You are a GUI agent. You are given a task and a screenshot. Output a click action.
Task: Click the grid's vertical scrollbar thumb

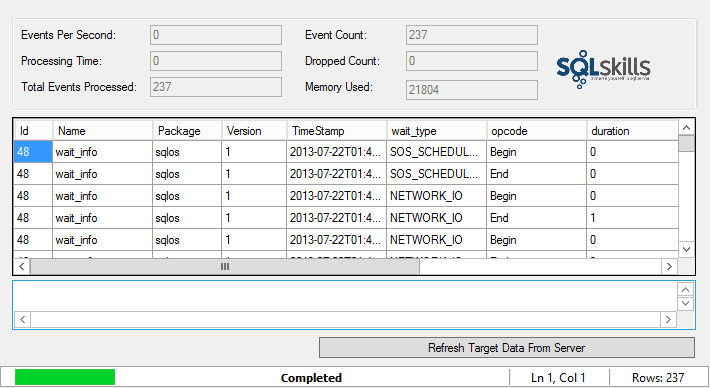click(x=686, y=144)
